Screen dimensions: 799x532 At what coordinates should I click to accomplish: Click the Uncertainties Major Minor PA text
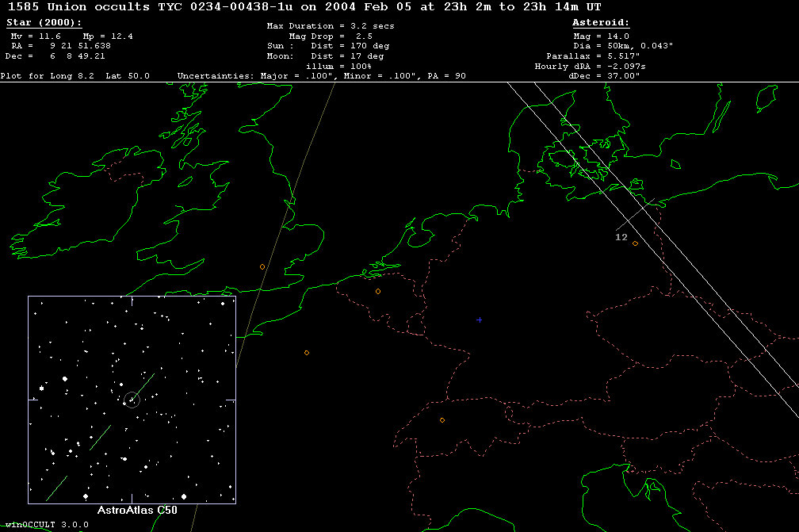(321, 76)
